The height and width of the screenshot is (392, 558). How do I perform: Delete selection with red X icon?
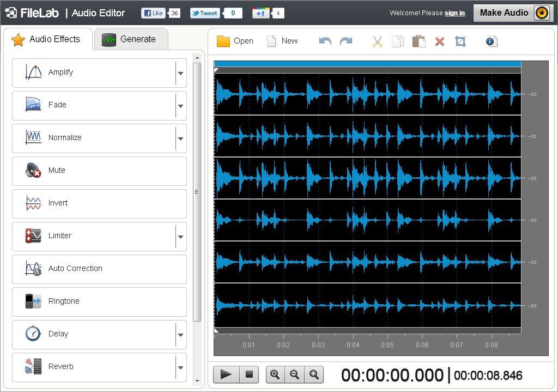(x=440, y=41)
